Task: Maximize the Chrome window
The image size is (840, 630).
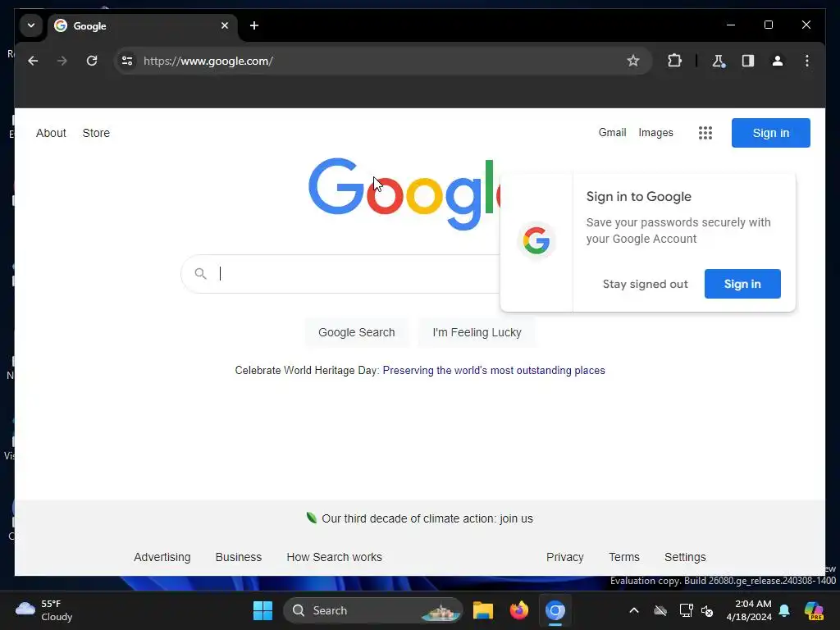Action: point(768,25)
